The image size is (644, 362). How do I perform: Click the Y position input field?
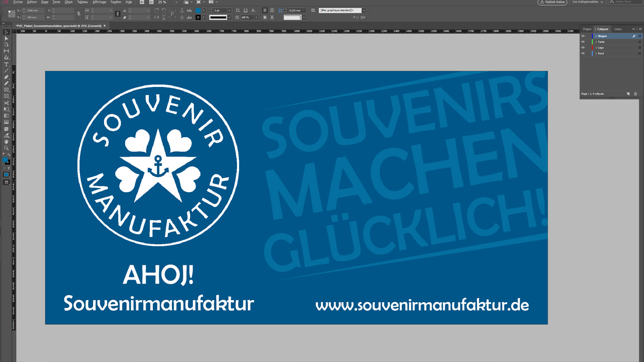click(34, 18)
